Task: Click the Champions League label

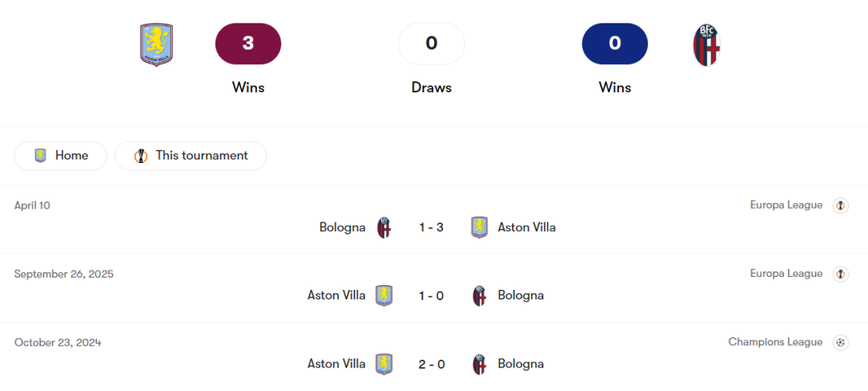Action: pyautogui.click(x=775, y=342)
